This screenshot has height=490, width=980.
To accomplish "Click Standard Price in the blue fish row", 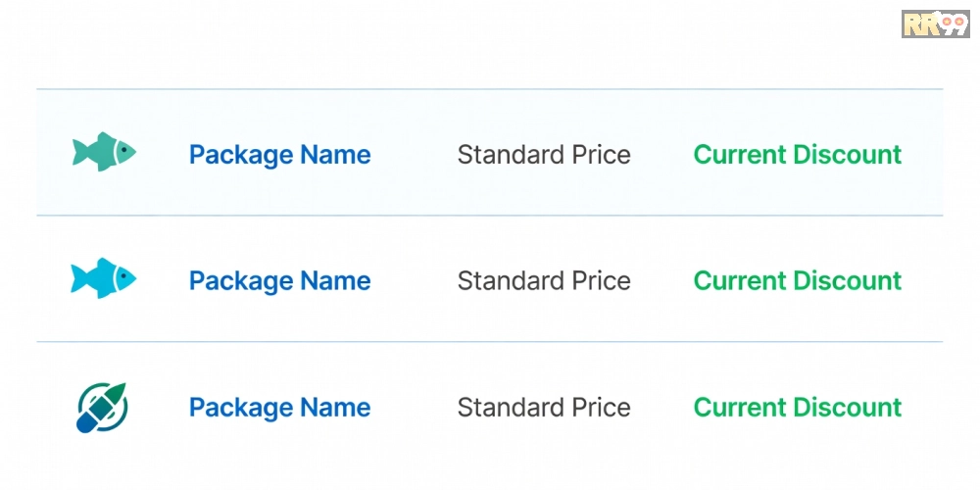I will (544, 281).
